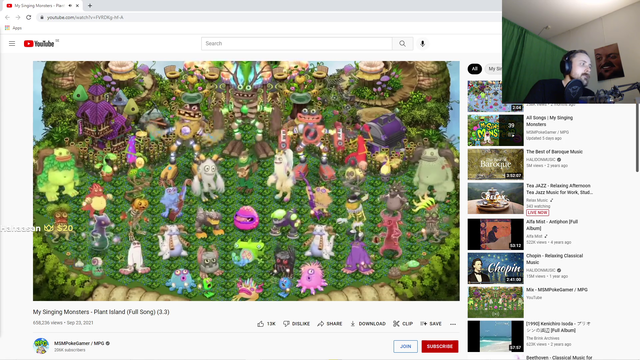Click the search magnifier button
The height and width of the screenshot is (360, 640).
click(x=402, y=44)
